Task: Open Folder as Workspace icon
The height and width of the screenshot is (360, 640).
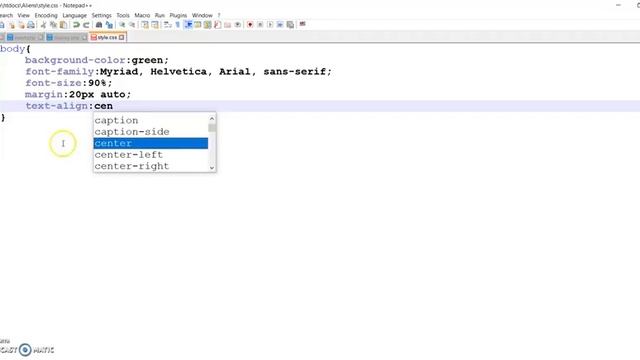Action: click(228, 25)
